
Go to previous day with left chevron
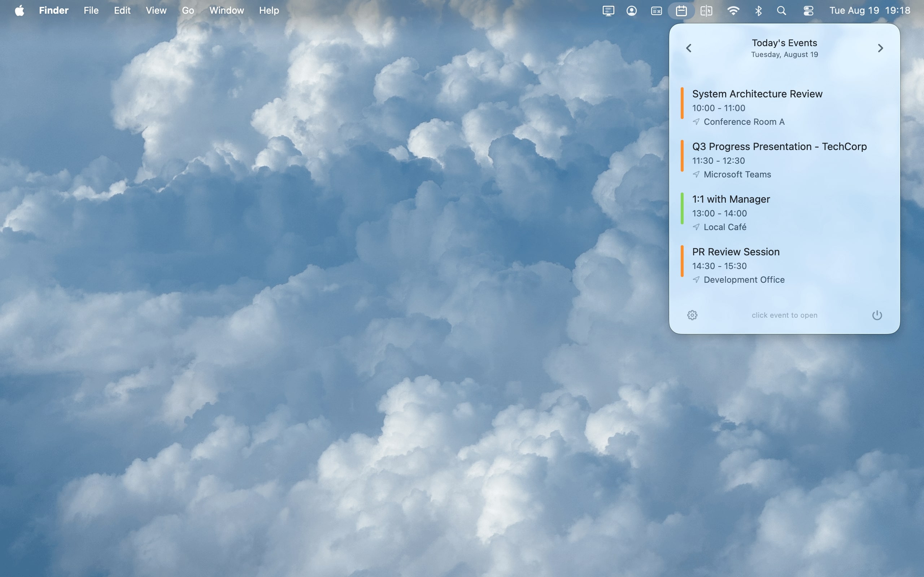click(x=689, y=48)
